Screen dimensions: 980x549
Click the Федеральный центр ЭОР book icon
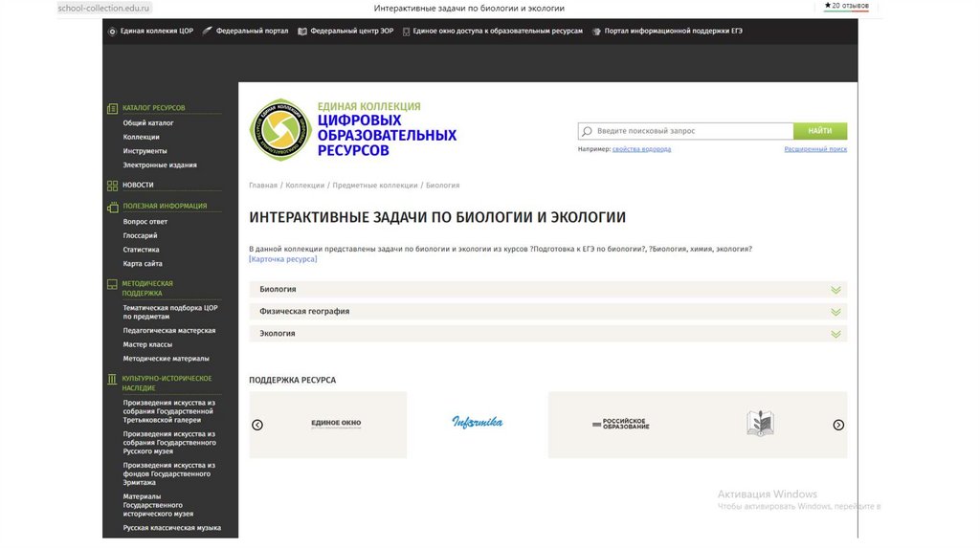pos(302,32)
